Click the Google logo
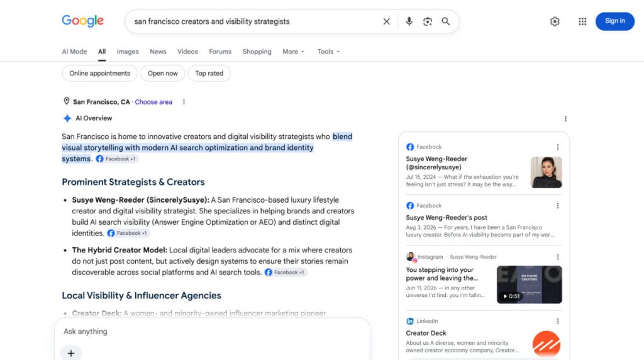Screen dimensions: 644x360 click(x=82, y=21)
